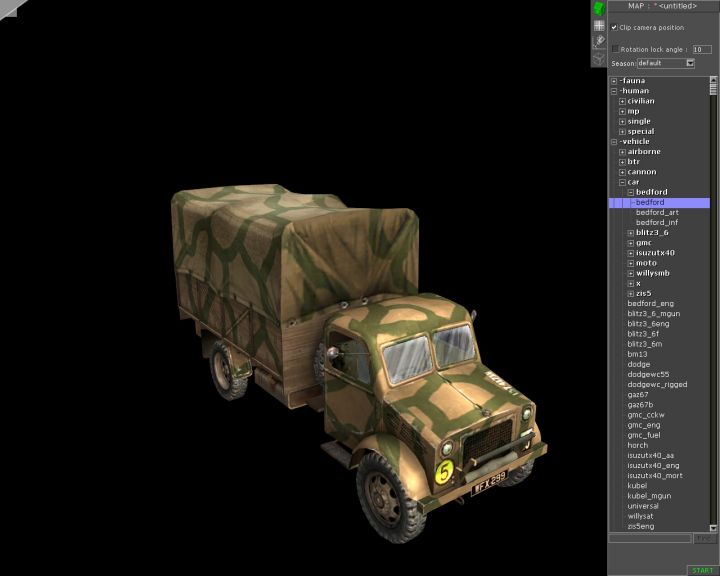Click the find button beside search field

click(x=705, y=538)
